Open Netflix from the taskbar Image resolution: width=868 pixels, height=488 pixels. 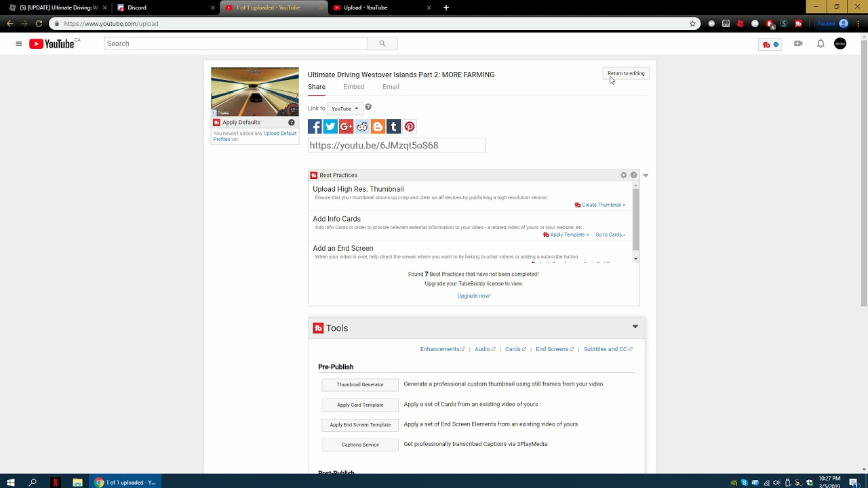click(x=56, y=483)
